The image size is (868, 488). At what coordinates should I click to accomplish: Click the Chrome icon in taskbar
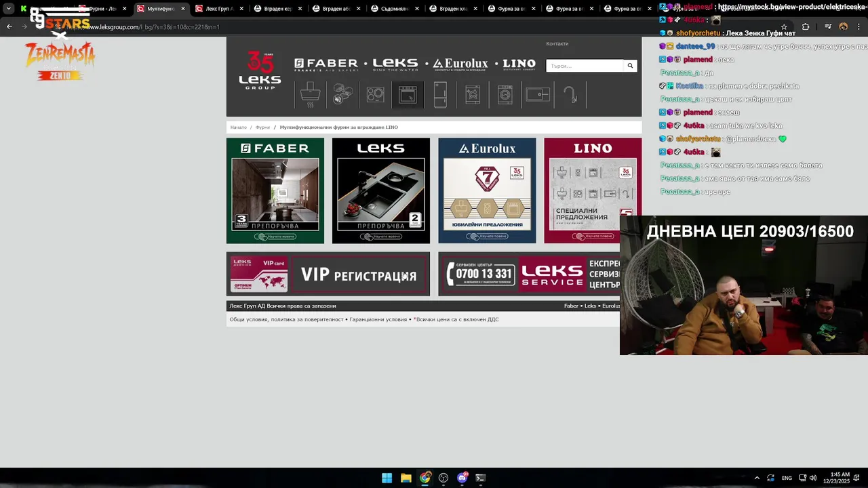(425, 478)
